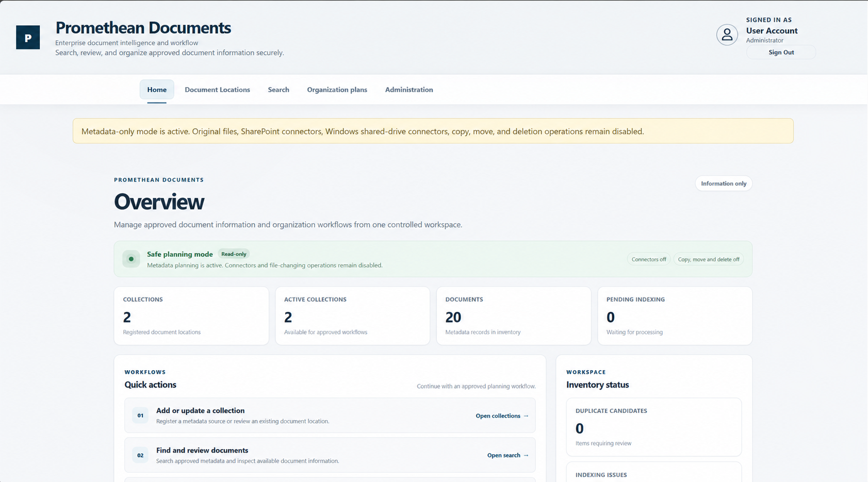Click the Metadata-only mode warning banner
868x482 pixels.
[433, 131]
